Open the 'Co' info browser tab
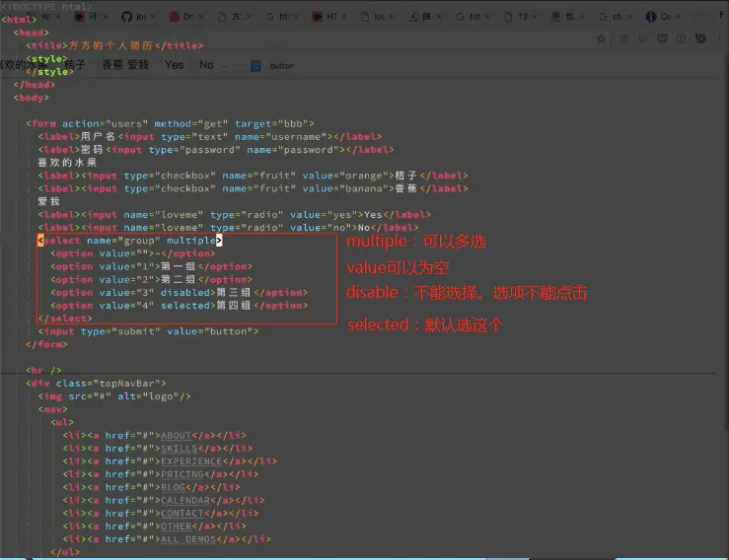Viewport: 729px width, 560px height. 664,17
